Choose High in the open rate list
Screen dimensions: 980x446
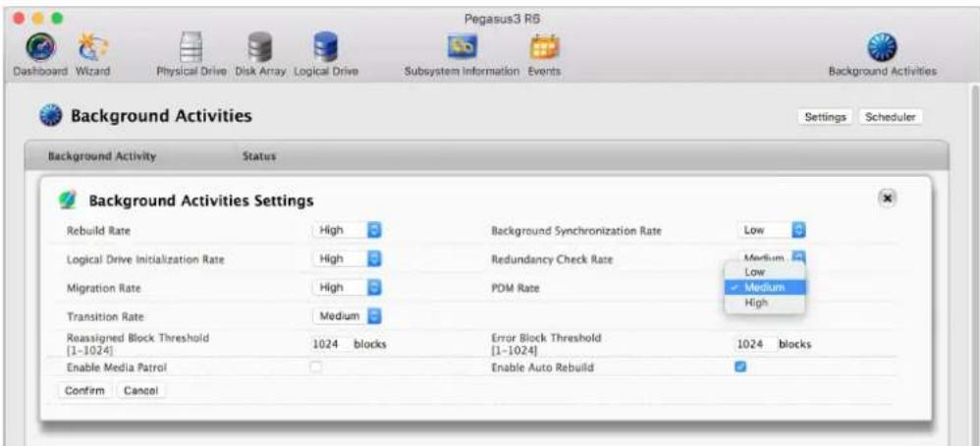[765, 303]
